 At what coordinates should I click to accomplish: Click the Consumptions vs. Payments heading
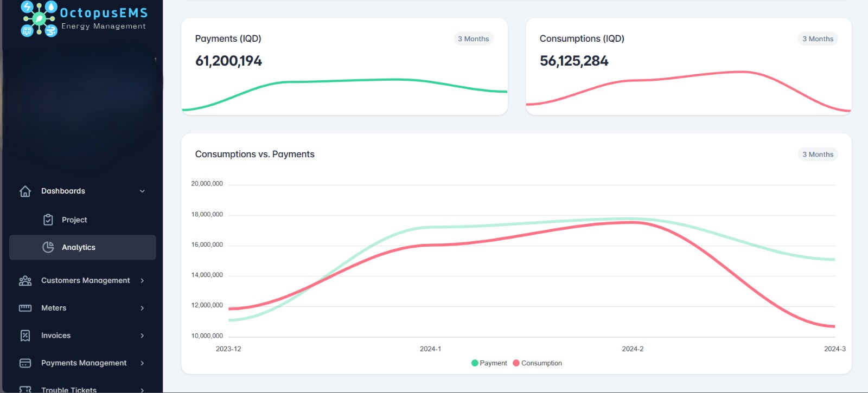click(254, 154)
